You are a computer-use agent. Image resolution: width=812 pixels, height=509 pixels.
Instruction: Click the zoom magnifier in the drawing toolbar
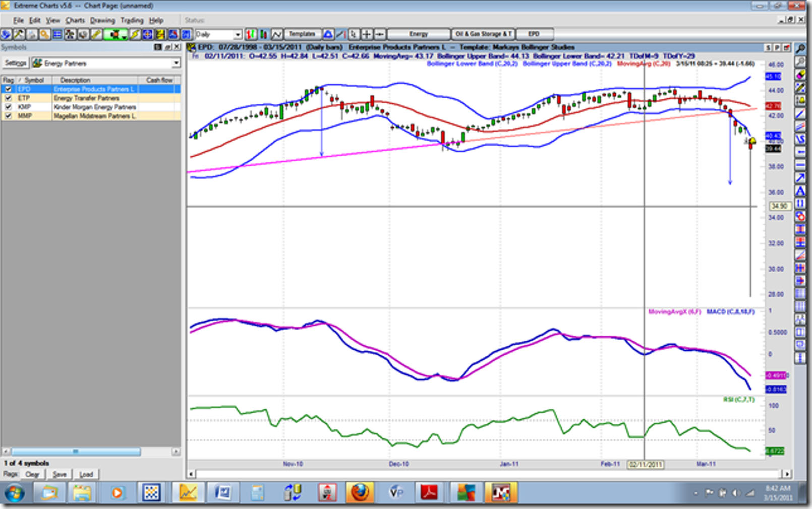(800, 48)
